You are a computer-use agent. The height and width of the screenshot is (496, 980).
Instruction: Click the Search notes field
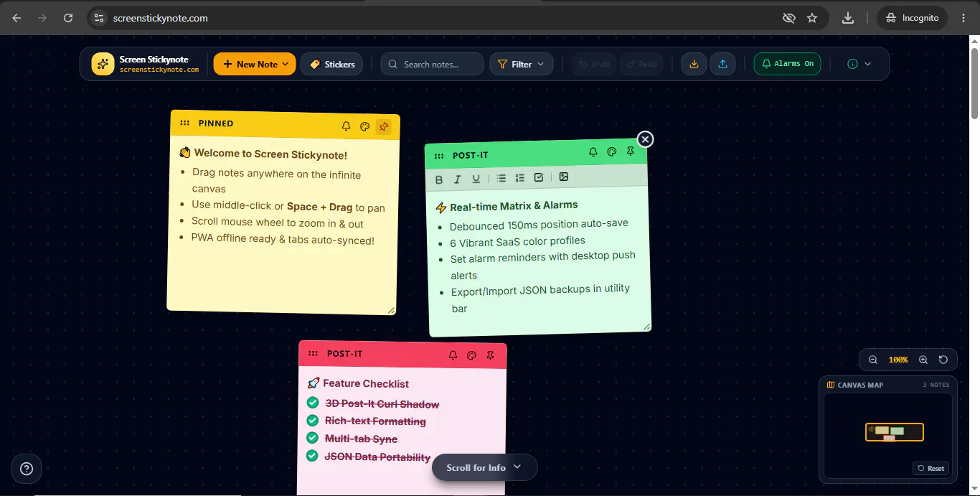tap(433, 64)
